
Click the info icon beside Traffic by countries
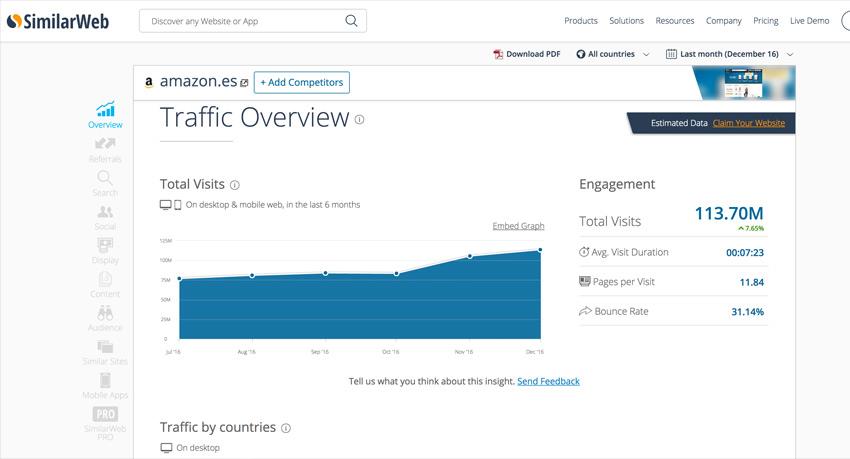[x=286, y=428]
